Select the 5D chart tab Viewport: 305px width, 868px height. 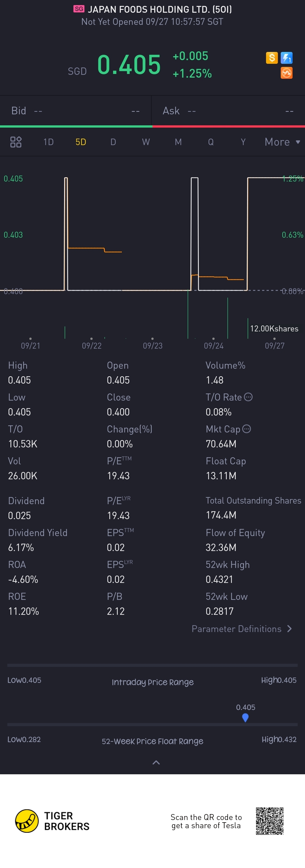point(81,142)
